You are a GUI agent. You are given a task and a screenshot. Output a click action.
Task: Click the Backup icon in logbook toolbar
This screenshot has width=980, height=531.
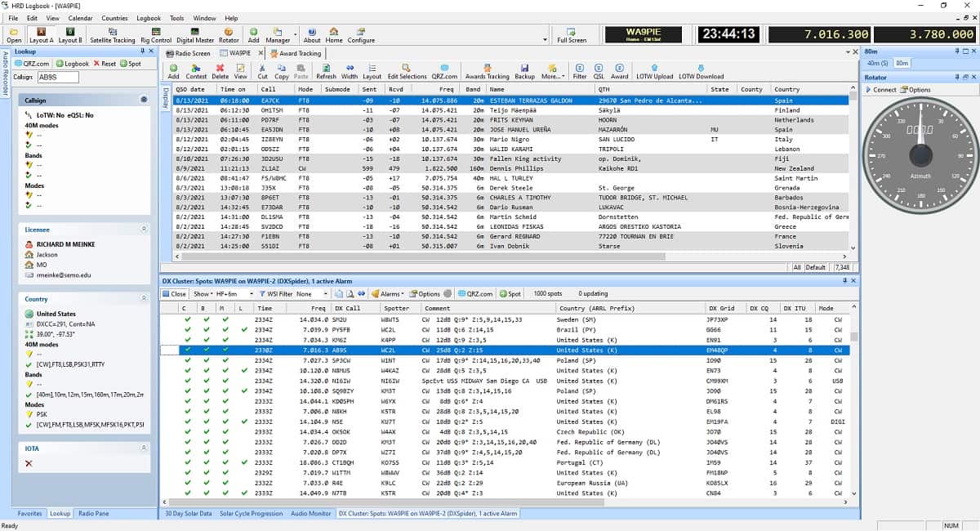[x=524, y=71]
